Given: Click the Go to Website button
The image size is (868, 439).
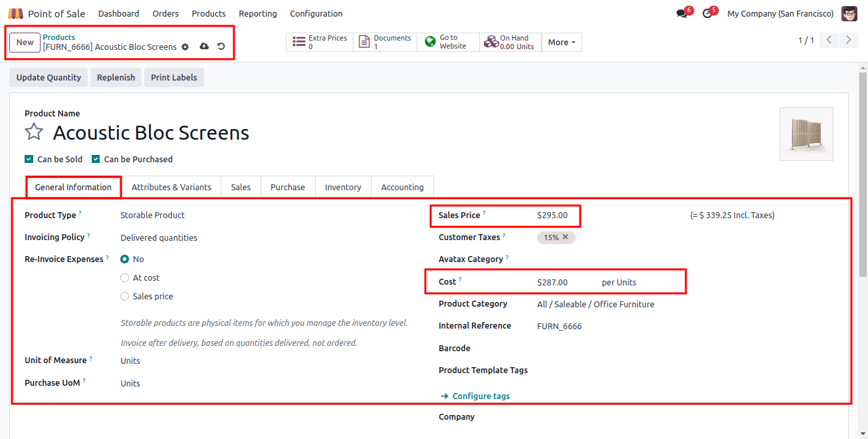Looking at the screenshot, I should 449,42.
